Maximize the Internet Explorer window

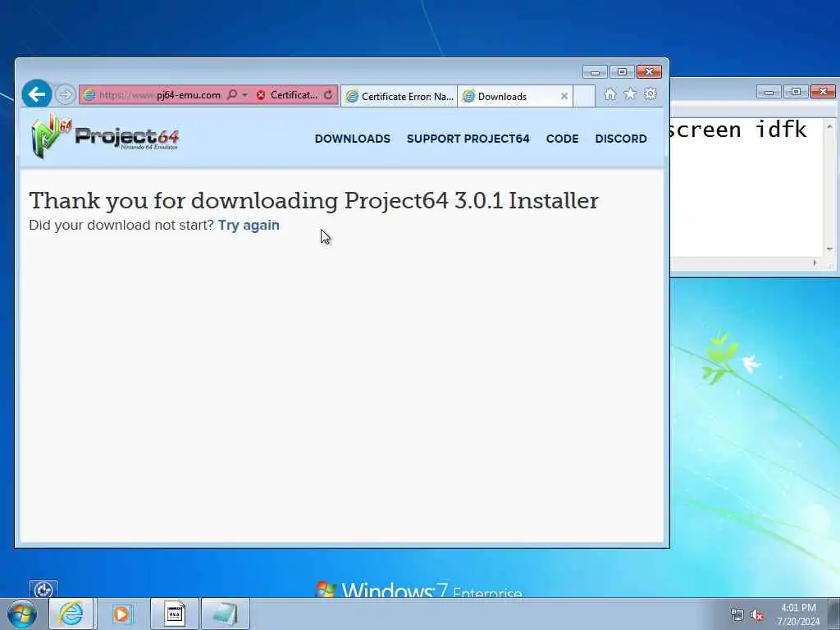pyautogui.click(x=622, y=72)
